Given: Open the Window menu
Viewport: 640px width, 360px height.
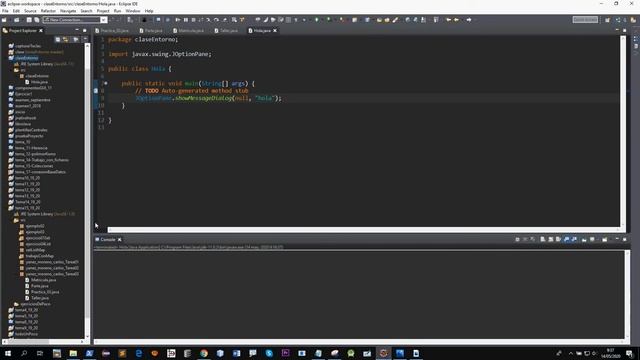Looking at the screenshot, I should pos(133,11).
